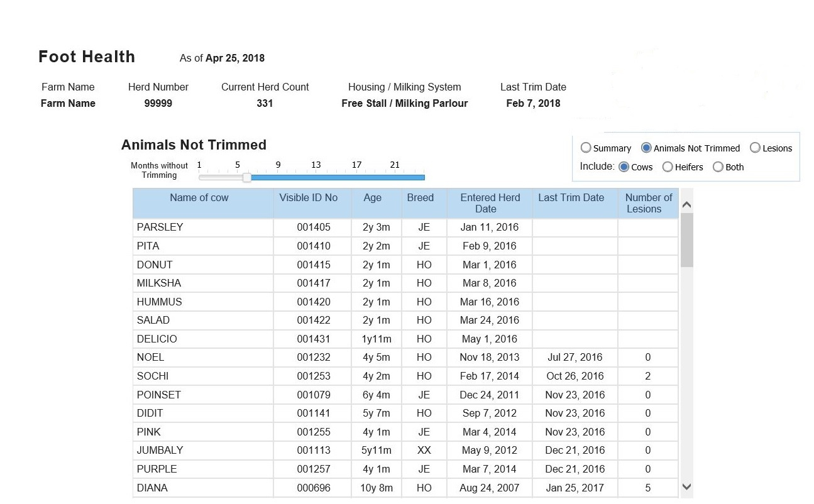Click the Months without Trimming slider handle
This screenshot has width=814, height=504.
coord(247,177)
